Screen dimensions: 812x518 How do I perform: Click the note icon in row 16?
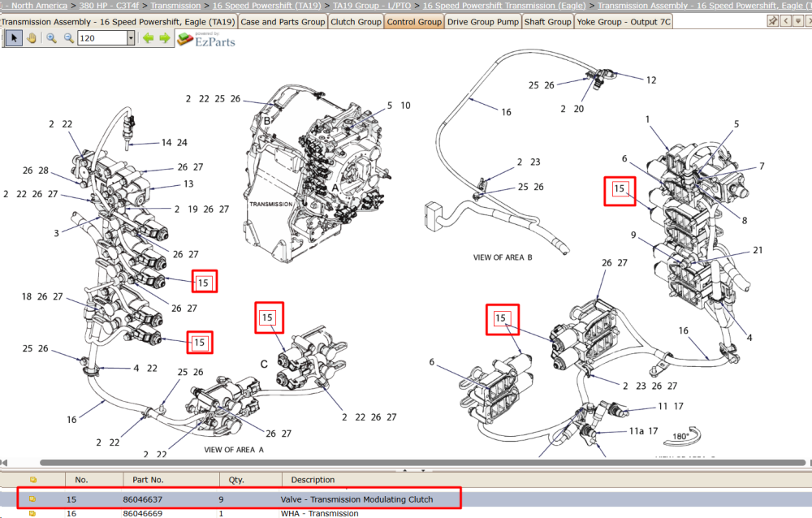click(x=32, y=513)
